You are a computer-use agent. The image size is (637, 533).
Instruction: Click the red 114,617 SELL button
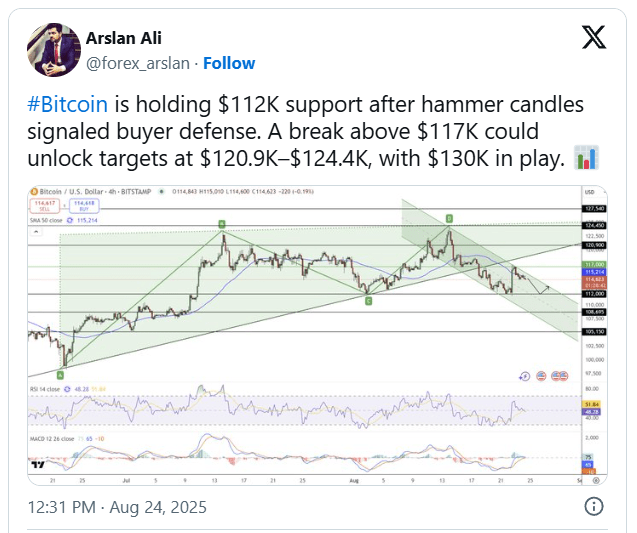[x=45, y=206]
